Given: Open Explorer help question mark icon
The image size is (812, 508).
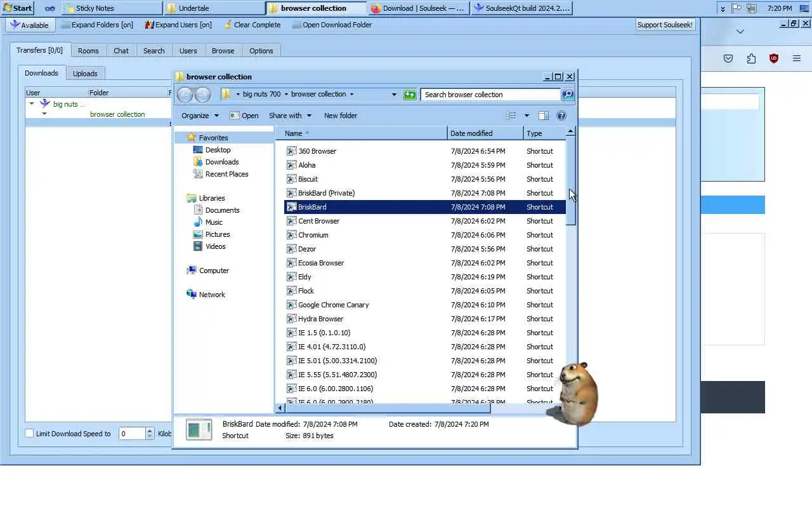Looking at the screenshot, I should pos(561,116).
